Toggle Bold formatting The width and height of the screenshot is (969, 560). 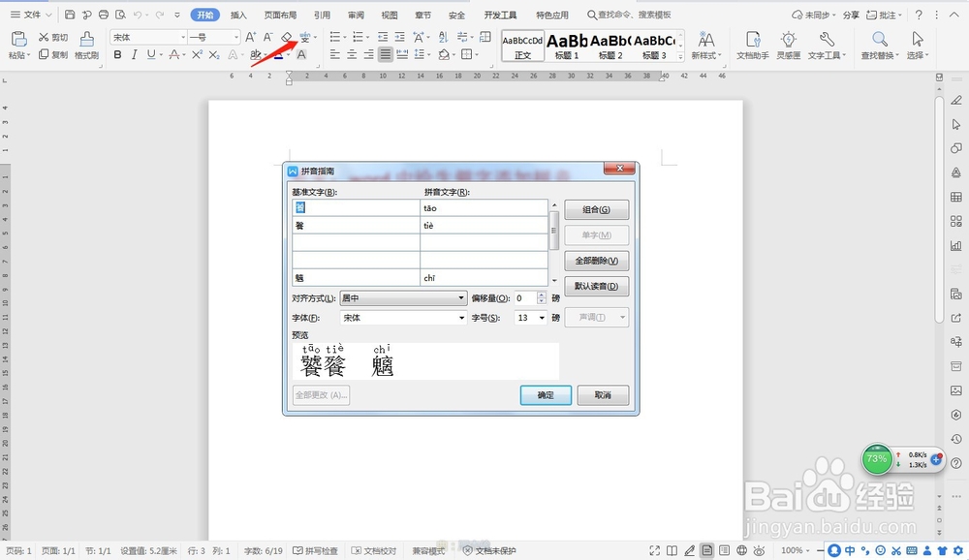[117, 54]
